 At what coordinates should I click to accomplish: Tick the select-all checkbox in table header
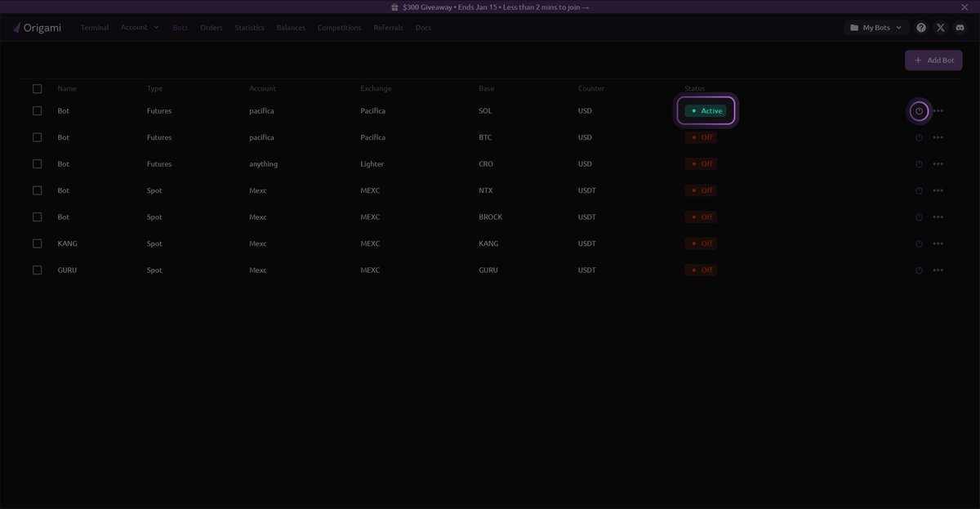(x=37, y=88)
